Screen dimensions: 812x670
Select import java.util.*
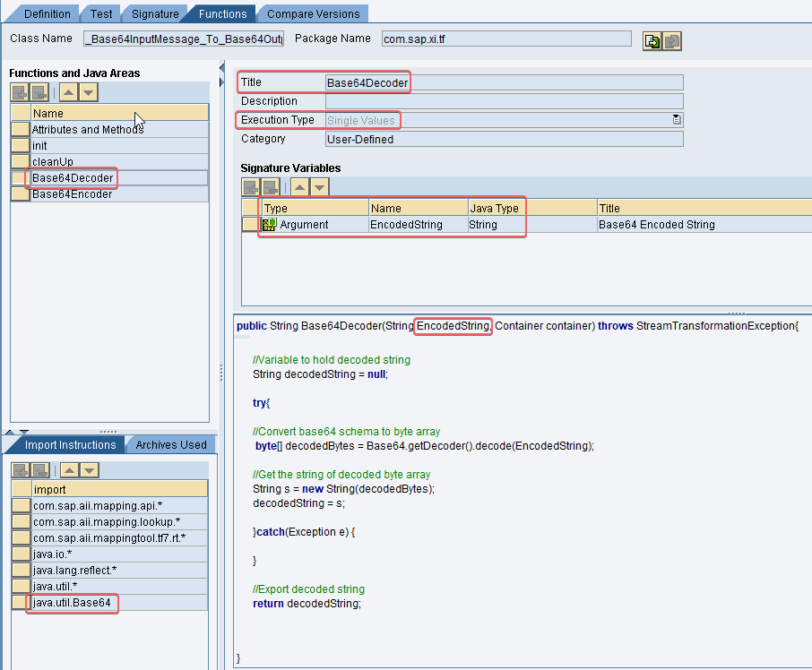[119, 586]
